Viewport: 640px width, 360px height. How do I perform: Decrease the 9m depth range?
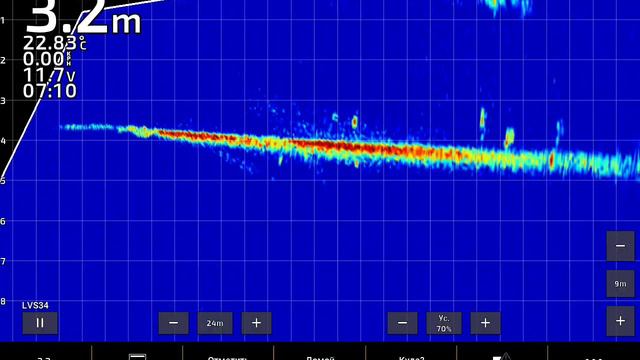620,246
